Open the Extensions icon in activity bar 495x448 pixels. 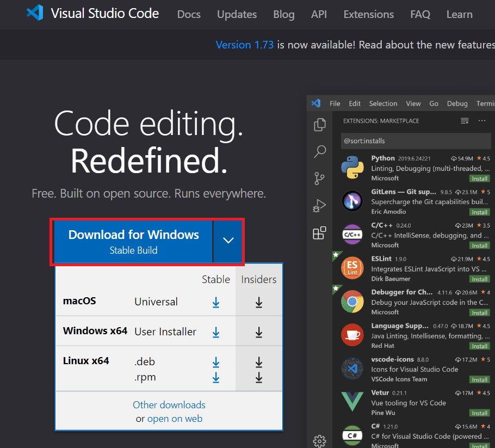coord(319,233)
